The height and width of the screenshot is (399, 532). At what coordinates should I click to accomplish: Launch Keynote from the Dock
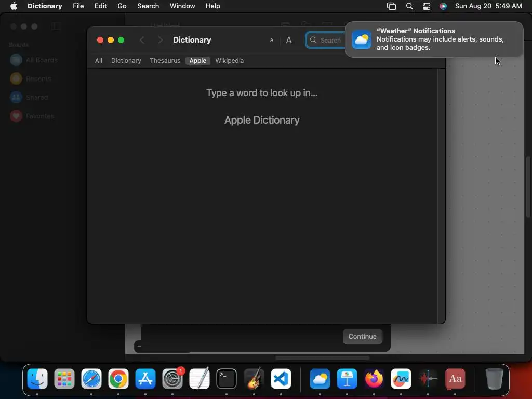(x=347, y=379)
